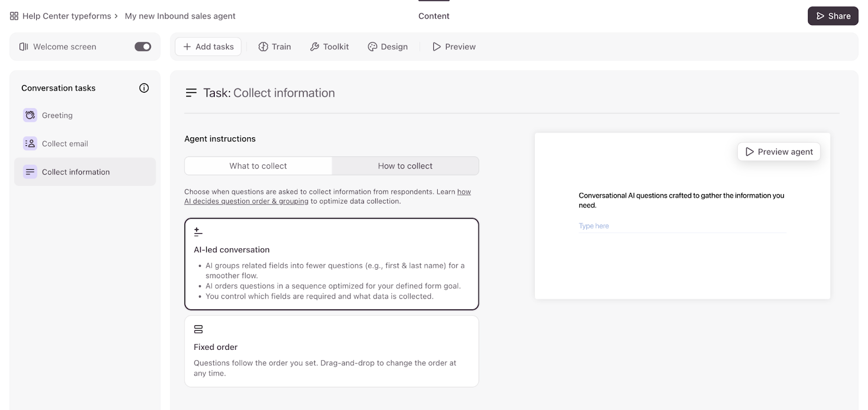Choose the Fixed order option card
This screenshot has height=410, width=868.
(x=331, y=351)
